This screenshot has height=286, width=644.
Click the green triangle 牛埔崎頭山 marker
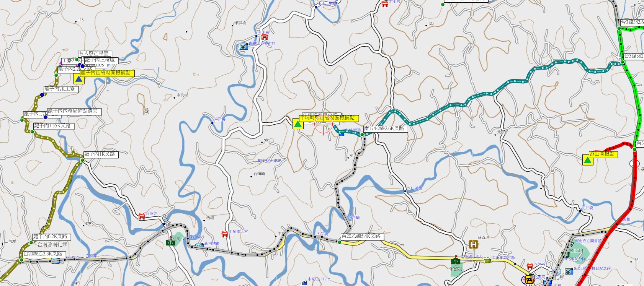pos(298,124)
